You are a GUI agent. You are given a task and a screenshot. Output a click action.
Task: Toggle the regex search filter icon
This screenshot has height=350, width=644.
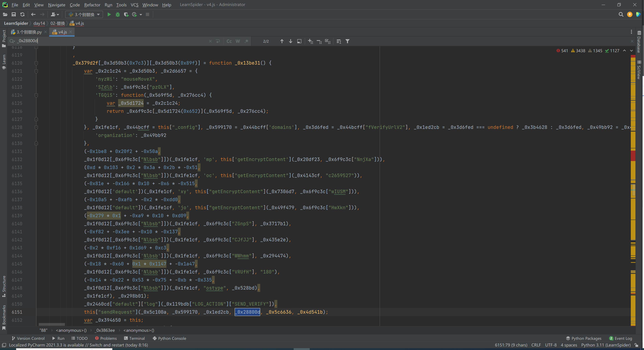pyautogui.click(x=246, y=41)
